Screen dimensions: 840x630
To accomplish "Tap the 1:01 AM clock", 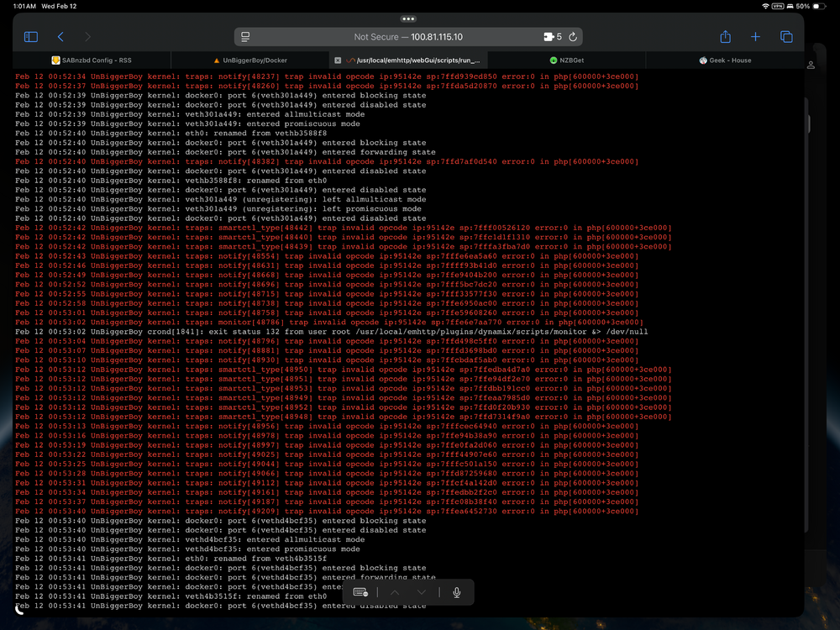I will pos(24,7).
